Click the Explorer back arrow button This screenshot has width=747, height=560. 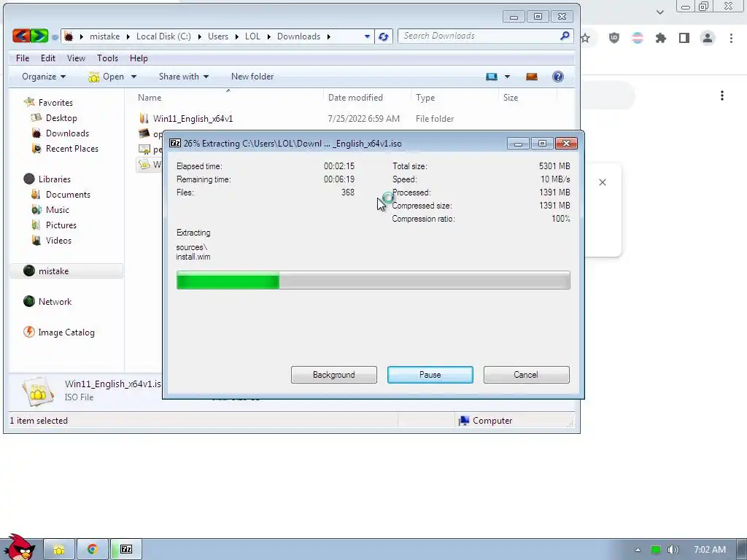pos(21,36)
